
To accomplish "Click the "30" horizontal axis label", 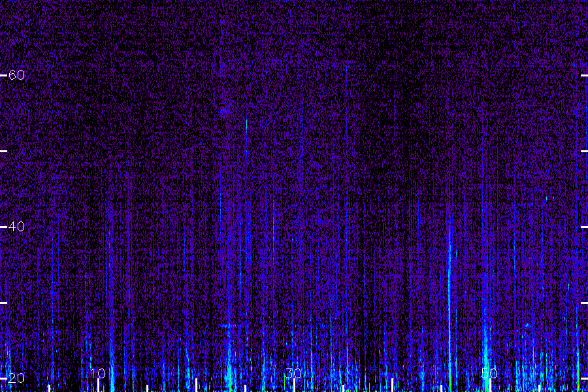I will tap(293, 373).
